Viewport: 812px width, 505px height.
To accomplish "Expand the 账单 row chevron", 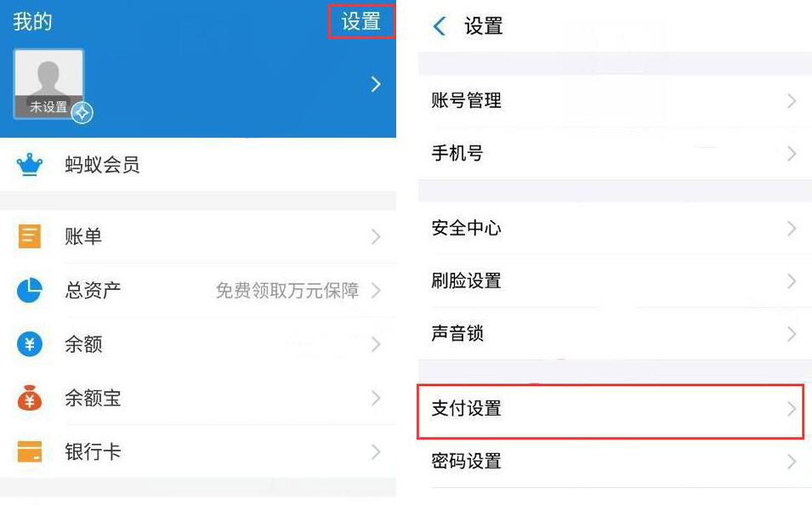I will click(376, 236).
